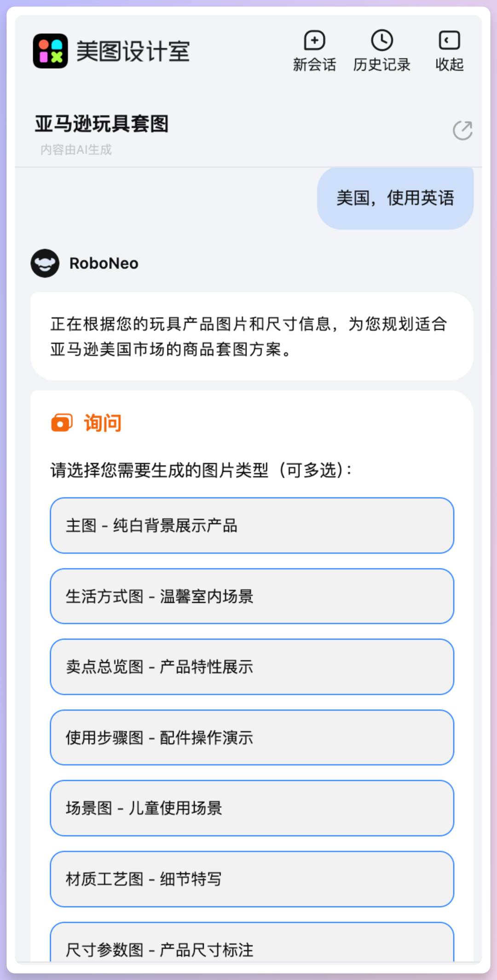Select the 生活方式图 lifestyle scene option

252,596
